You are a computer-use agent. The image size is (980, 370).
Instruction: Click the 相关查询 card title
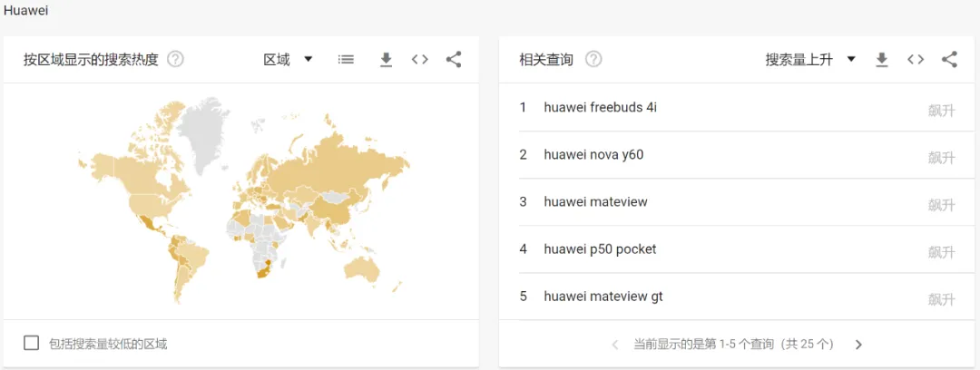click(546, 60)
